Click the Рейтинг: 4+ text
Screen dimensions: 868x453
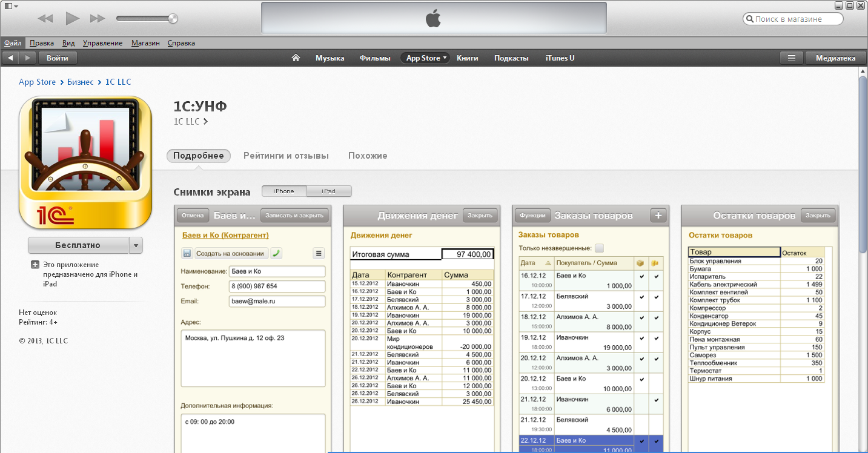(38, 322)
